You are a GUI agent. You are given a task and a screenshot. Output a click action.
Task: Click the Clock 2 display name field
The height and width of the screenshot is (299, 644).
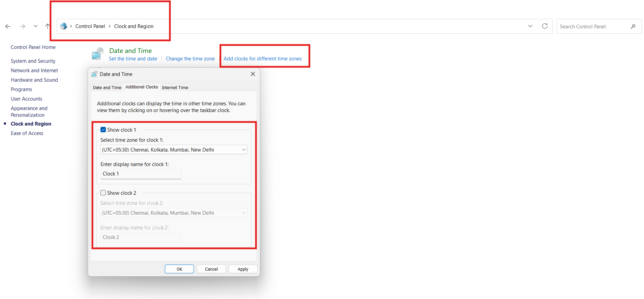[141, 237]
